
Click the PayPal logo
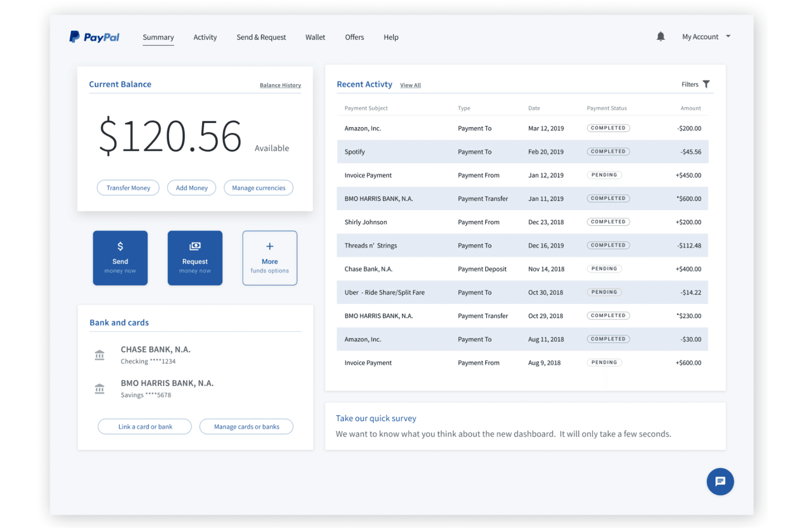[x=94, y=37]
